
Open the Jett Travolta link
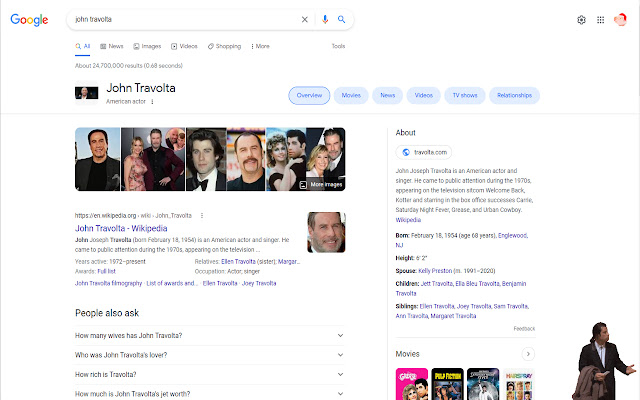(437, 284)
